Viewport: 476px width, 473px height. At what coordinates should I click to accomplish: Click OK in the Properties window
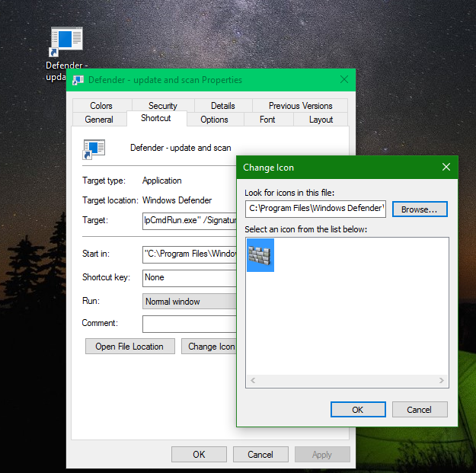pos(199,455)
